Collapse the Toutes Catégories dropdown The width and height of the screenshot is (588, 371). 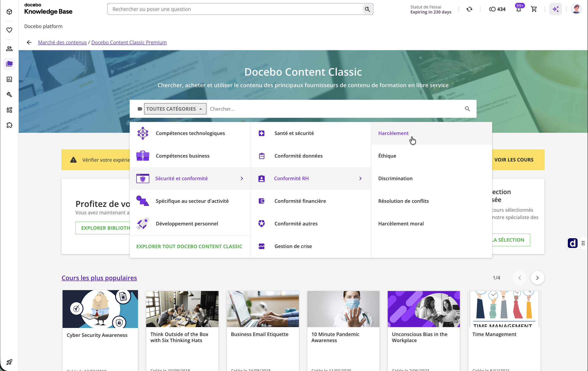175,109
